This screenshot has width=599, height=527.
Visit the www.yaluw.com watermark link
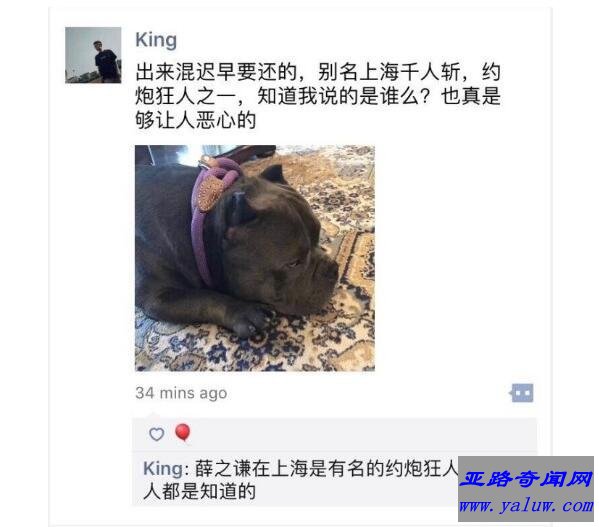[x=526, y=506]
